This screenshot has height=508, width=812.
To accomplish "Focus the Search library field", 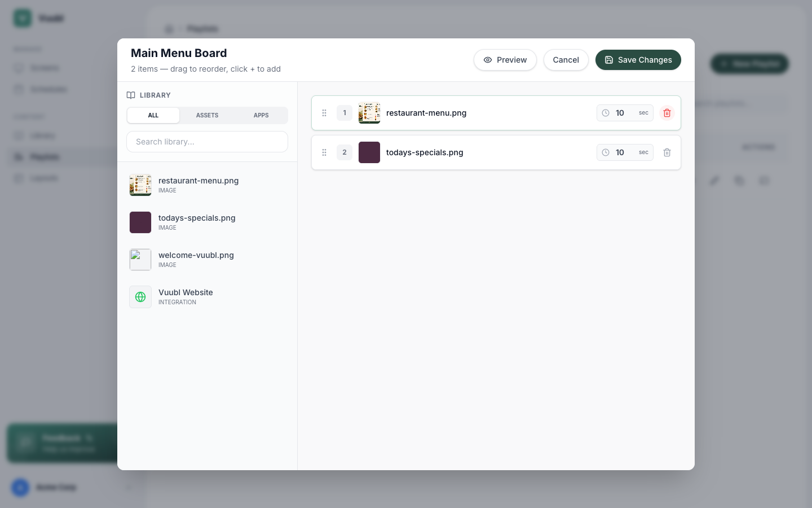I will coord(207,142).
